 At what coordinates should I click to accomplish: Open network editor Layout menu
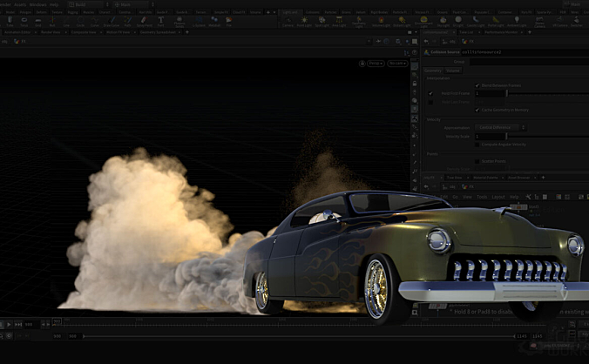pyautogui.click(x=498, y=197)
